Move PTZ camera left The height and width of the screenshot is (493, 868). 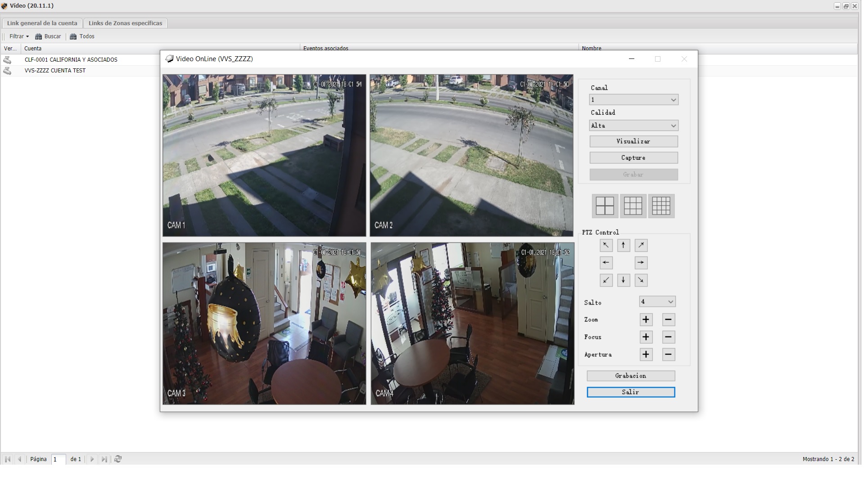tap(606, 263)
